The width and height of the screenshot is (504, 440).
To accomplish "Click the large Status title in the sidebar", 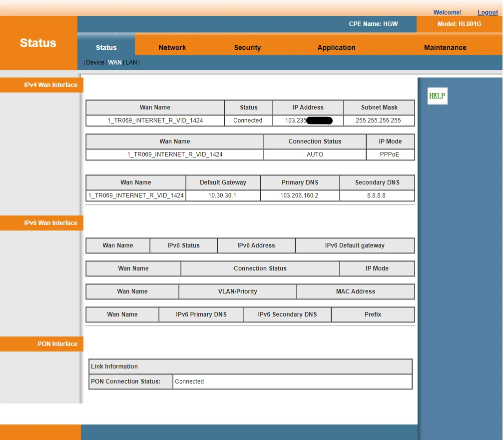I will (x=38, y=43).
